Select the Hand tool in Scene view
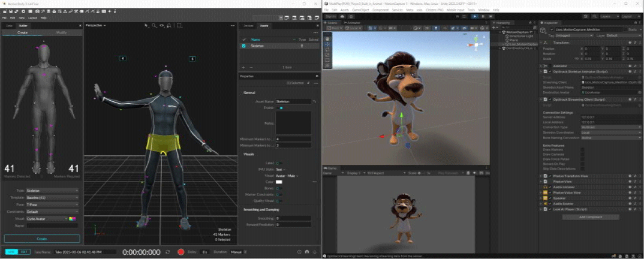Screen dimensions: 644x259 pos(327,38)
